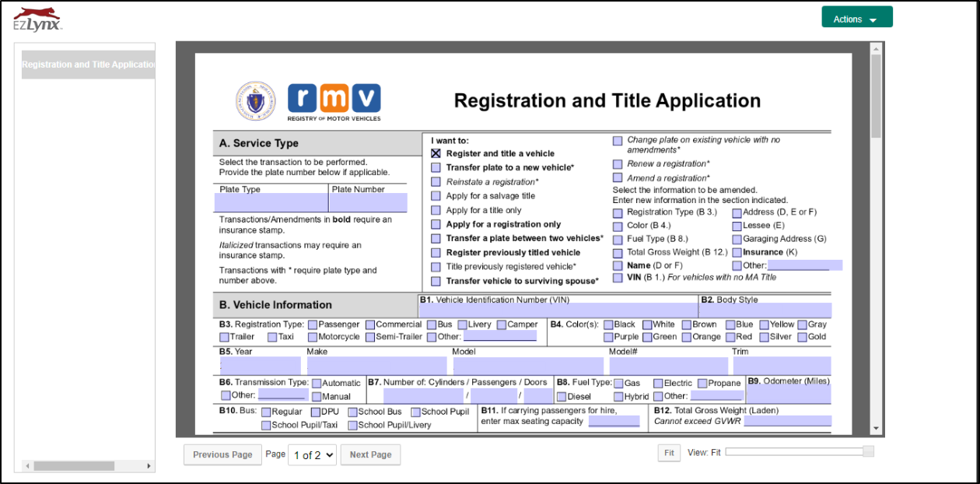Check Register previously titled vehicle
Image resolution: width=980 pixels, height=484 pixels.
[x=436, y=252]
